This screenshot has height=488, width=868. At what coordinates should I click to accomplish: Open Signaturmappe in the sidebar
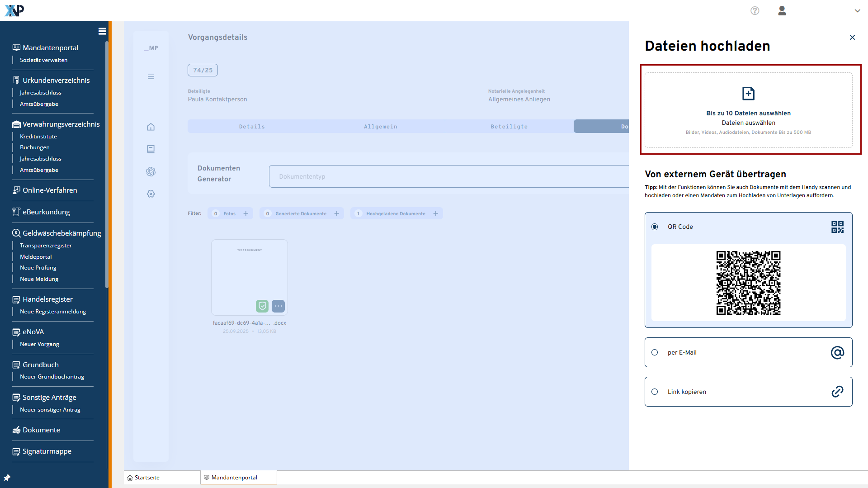click(47, 451)
